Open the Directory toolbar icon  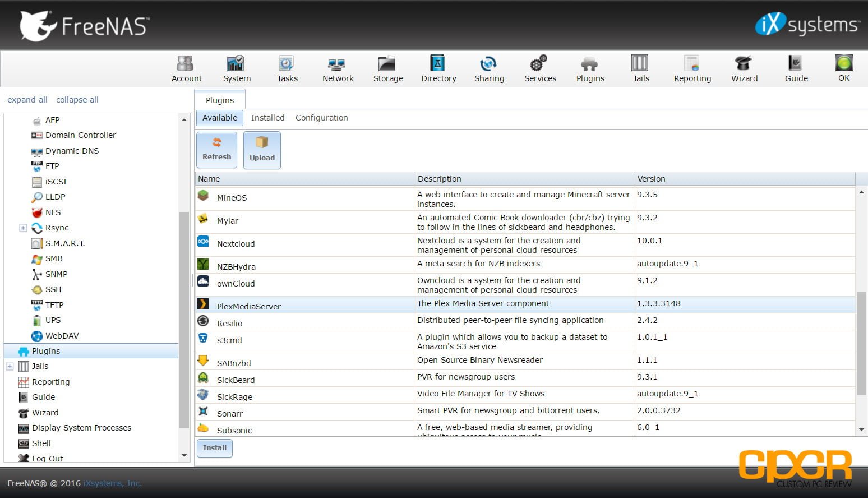point(438,69)
